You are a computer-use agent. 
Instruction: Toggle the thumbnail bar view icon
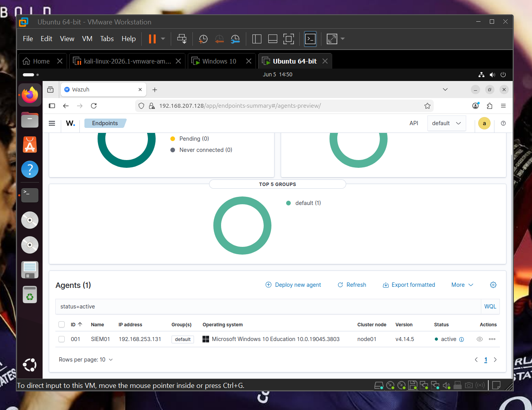(273, 39)
